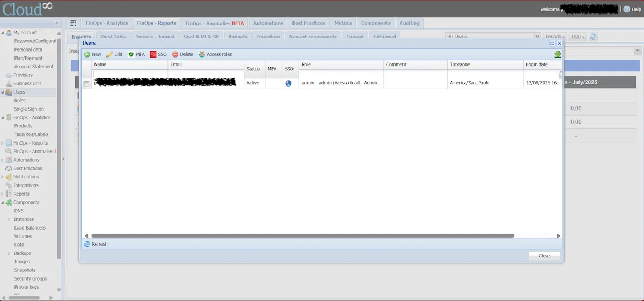Toggle the column selector at grid right edge
Screen dimensions: 644x301
560,74
